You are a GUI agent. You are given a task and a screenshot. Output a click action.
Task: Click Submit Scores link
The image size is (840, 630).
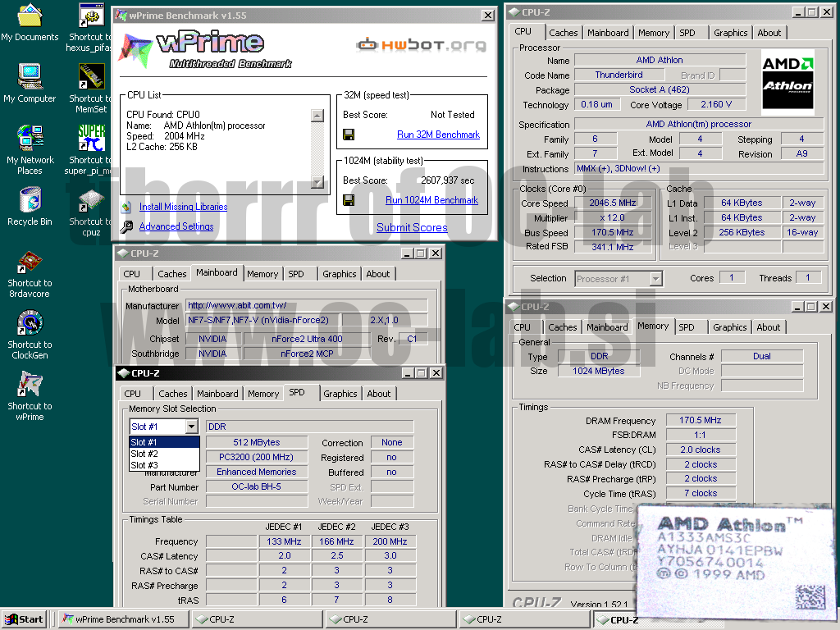click(412, 228)
